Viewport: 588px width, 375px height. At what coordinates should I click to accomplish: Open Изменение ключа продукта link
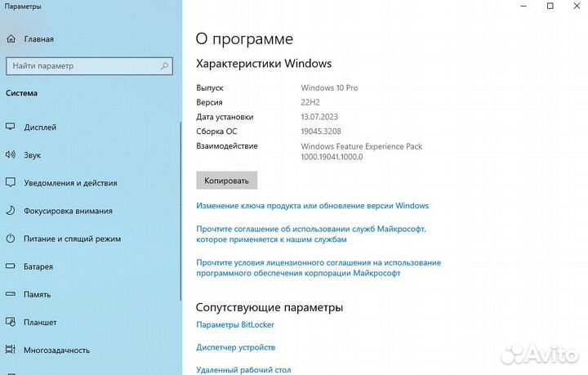(x=312, y=206)
